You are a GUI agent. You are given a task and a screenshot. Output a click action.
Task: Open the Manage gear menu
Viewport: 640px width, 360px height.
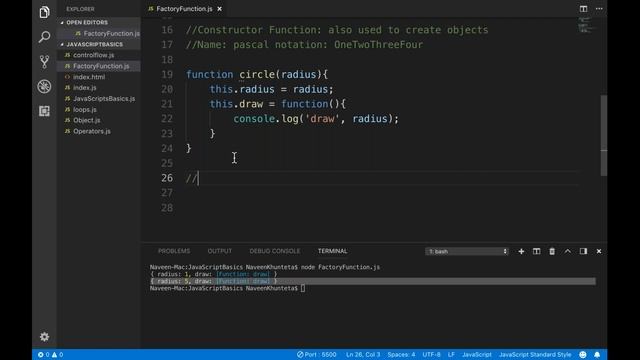tap(44, 337)
